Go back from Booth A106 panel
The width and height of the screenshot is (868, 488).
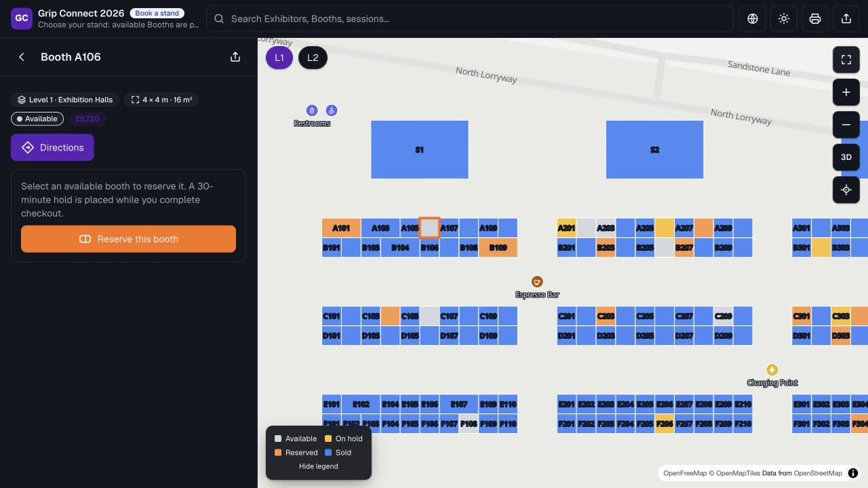click(x=22, y=57)
